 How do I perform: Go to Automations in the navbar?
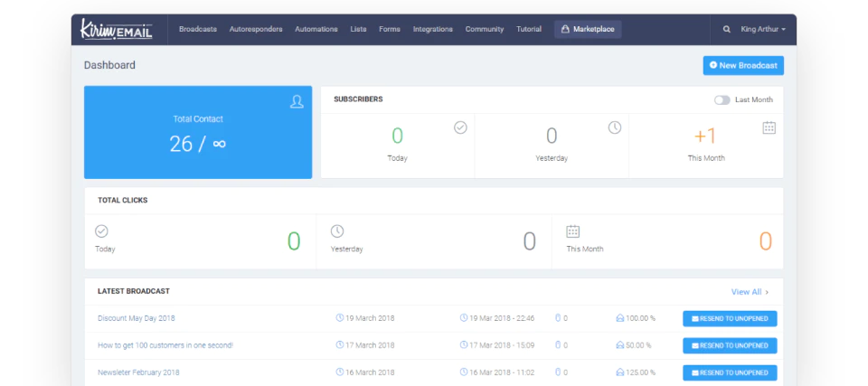point(316,29)
